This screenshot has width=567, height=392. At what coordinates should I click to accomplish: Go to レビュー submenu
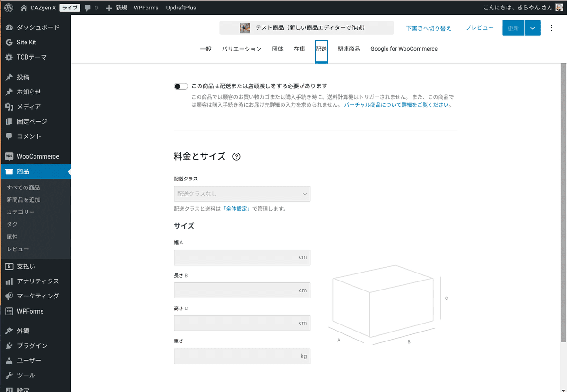pyautogui.click(x=18, y=249)
